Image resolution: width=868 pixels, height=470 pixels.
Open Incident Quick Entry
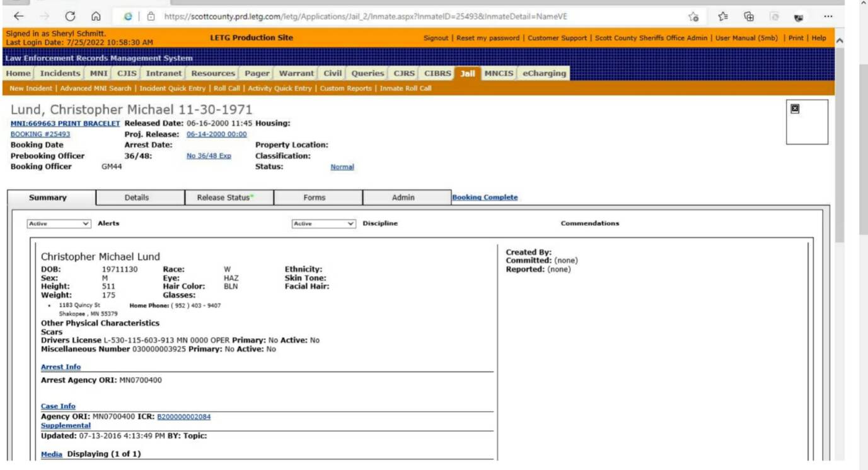173,88
